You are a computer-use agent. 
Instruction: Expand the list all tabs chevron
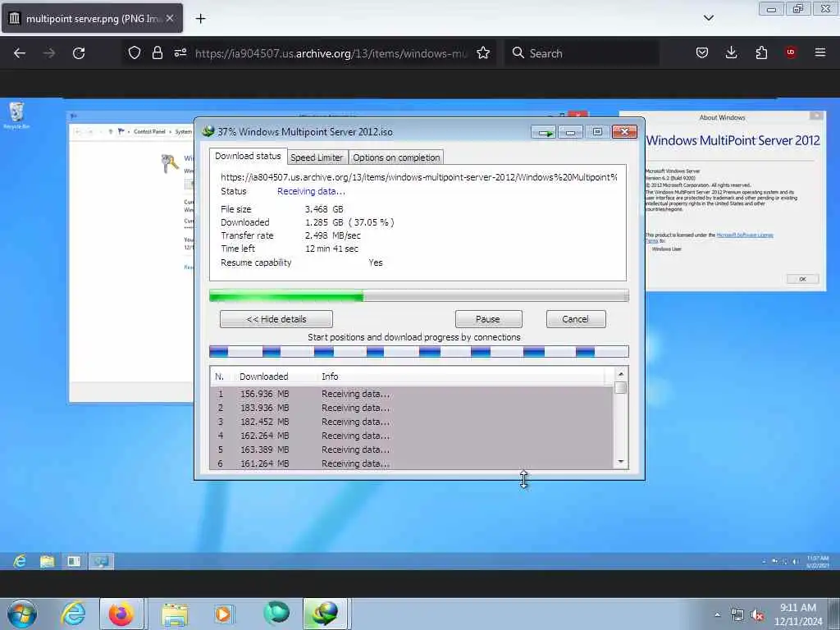coord(708,18)
